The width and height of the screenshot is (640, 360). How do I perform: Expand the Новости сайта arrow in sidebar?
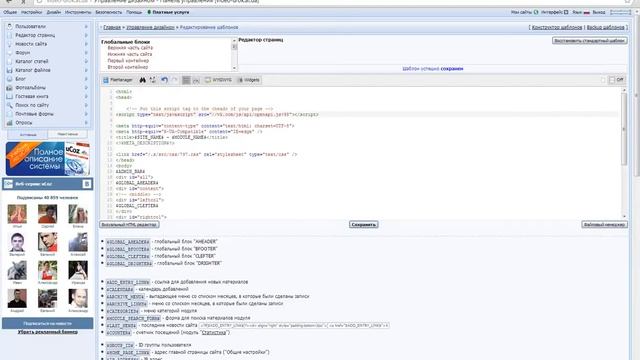coord(86,44)
